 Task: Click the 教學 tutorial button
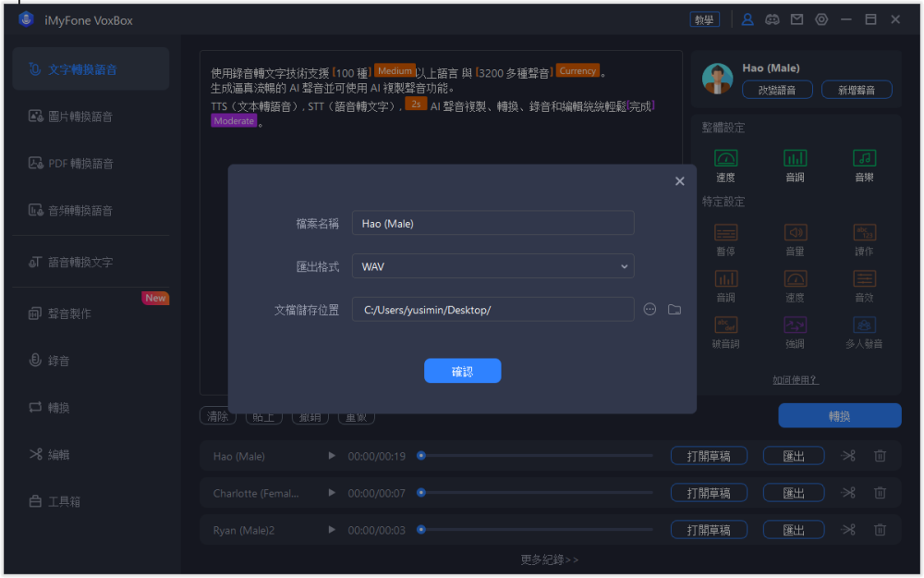tap(704, 19)
